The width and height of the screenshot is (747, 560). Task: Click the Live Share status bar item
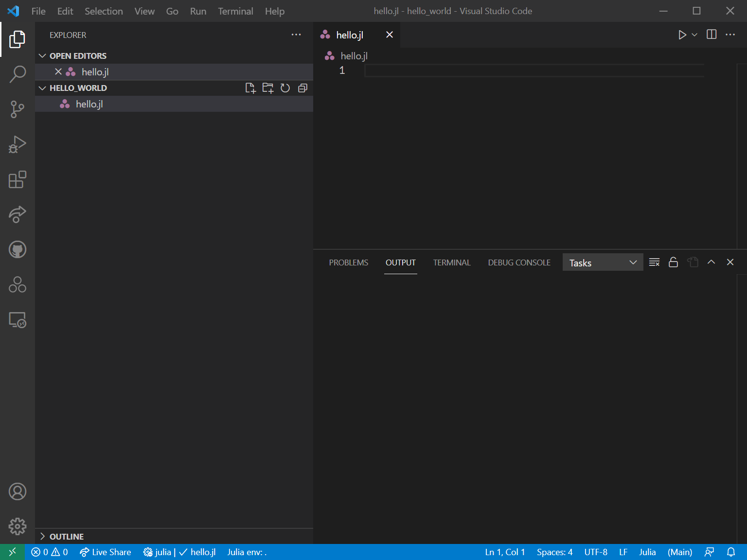[105, 552]
